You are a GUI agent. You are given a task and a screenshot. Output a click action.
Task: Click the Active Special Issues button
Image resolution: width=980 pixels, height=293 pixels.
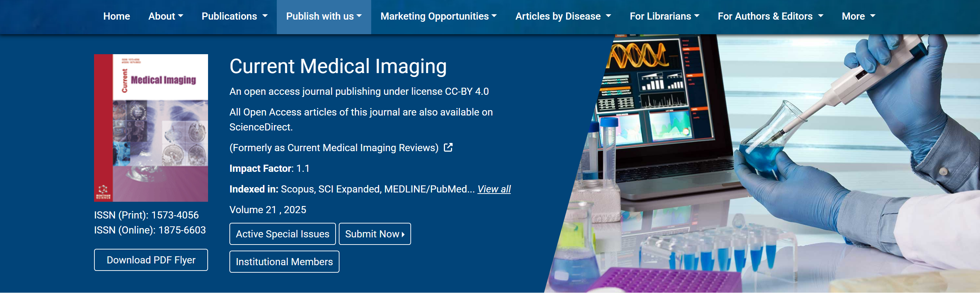[x=282, y=234]
